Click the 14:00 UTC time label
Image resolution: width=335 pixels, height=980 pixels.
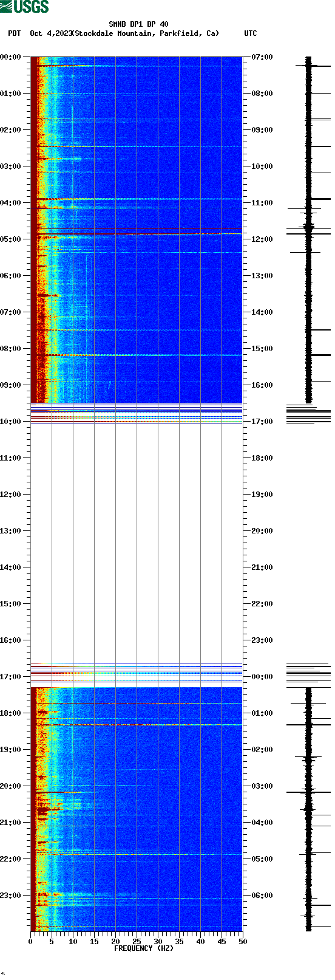click(x=262, y=312)
